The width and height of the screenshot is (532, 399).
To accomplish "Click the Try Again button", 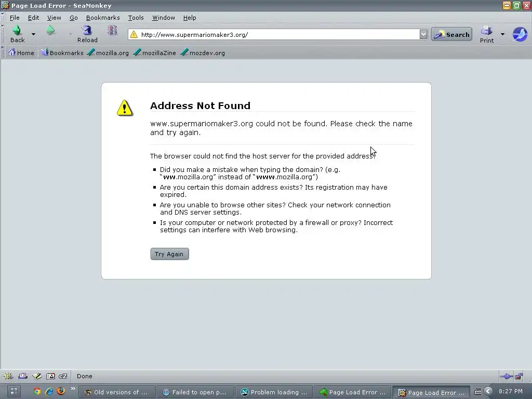I will pyautogui.click(x=169, y=254).
